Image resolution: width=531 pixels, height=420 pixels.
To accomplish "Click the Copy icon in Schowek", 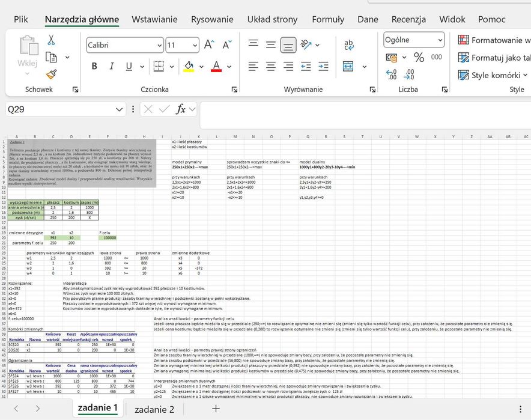I will [51, 57].
